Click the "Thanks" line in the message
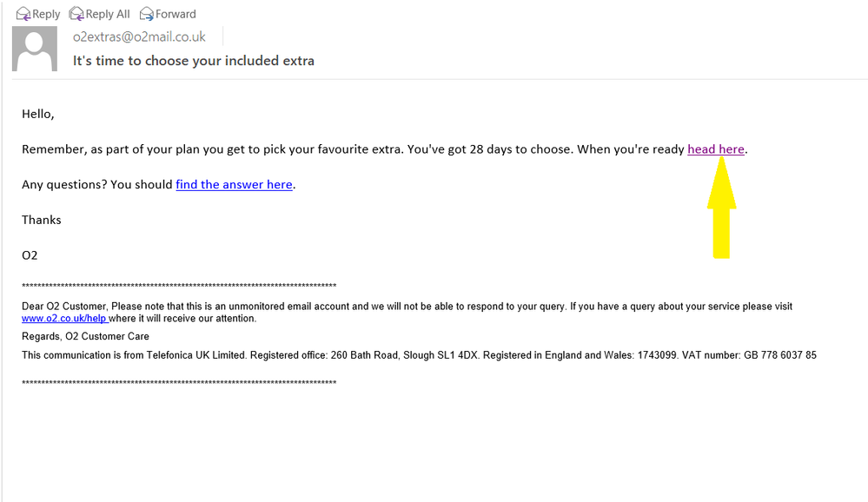 point(42,220)
